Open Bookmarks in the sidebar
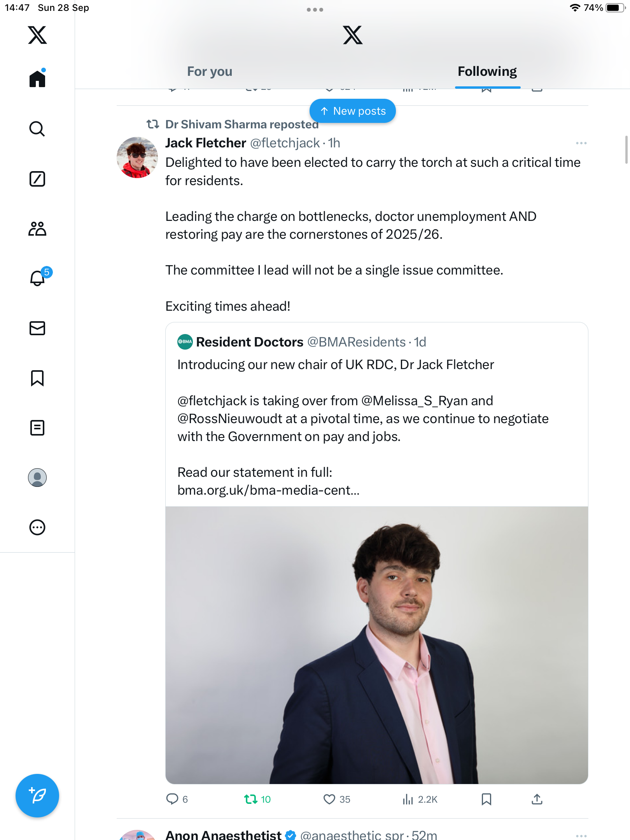 [37, 378]
